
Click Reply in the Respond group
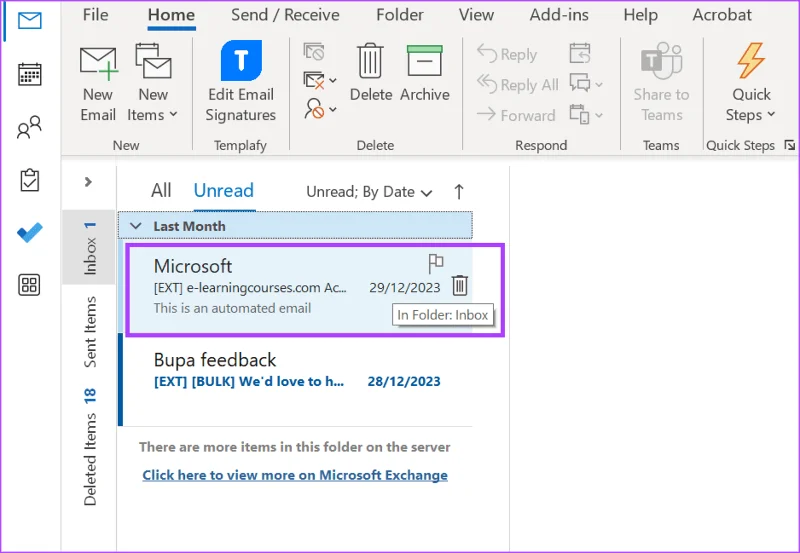pyautogui.click(x=507, y=54)
